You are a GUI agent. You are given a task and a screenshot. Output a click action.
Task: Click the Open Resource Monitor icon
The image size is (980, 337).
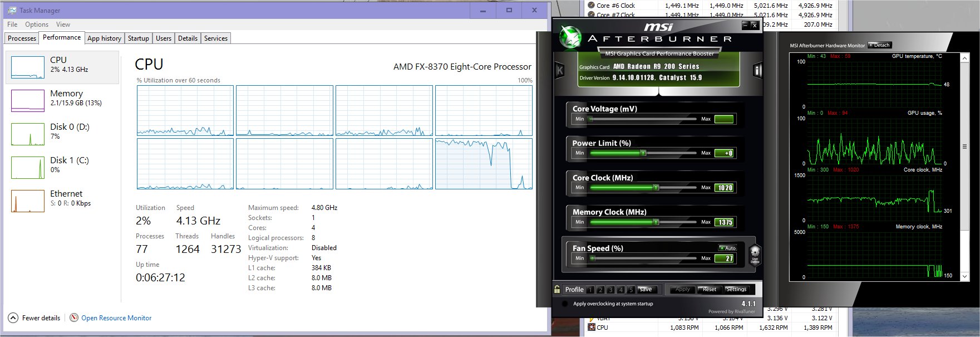pos(74,318)
